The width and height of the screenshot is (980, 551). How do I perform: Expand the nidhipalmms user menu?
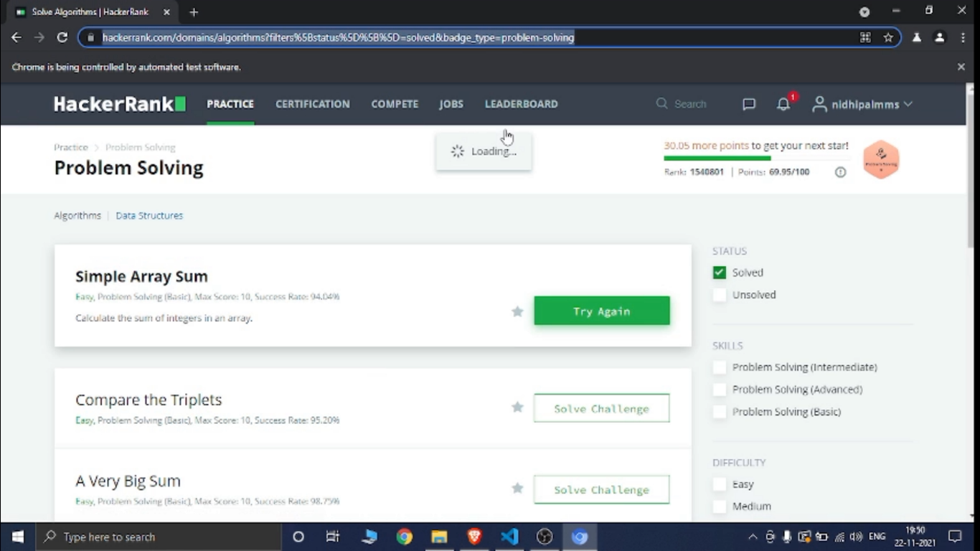[x=862, y=104]
